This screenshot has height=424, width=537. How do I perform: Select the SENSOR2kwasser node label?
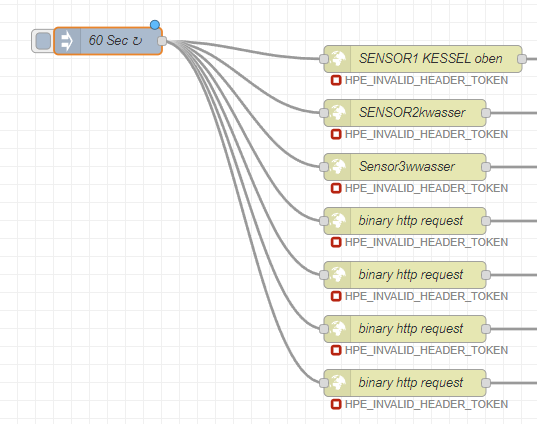(x=412, y=112)
